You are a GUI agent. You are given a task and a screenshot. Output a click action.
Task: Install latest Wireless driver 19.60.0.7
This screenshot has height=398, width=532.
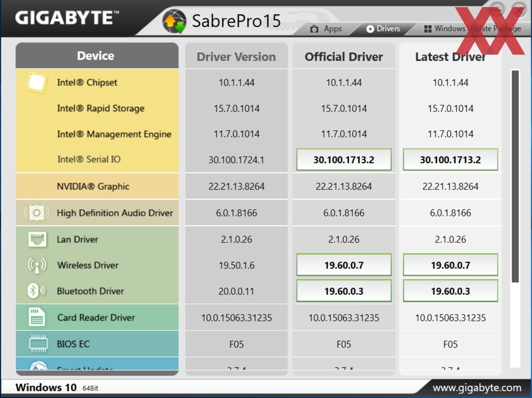pos(450,265)
